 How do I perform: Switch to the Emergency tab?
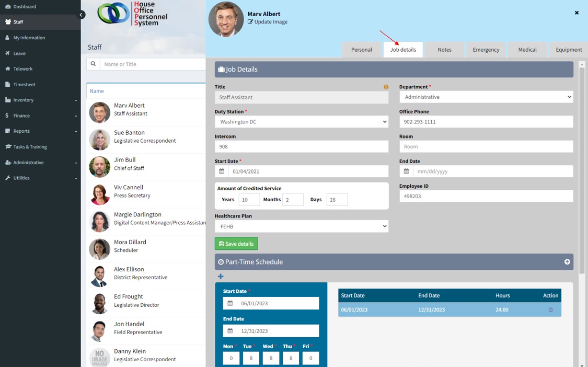[486, 50]
